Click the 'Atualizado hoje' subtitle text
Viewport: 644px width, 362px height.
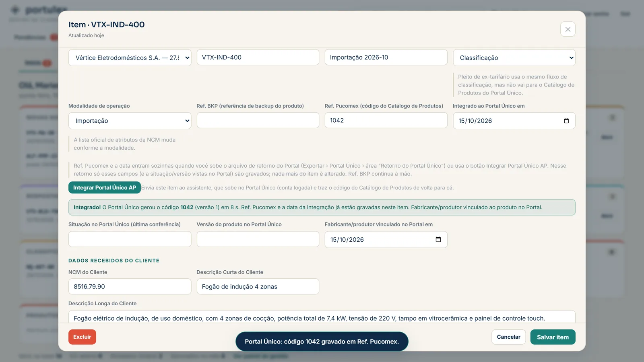(86, 35)
